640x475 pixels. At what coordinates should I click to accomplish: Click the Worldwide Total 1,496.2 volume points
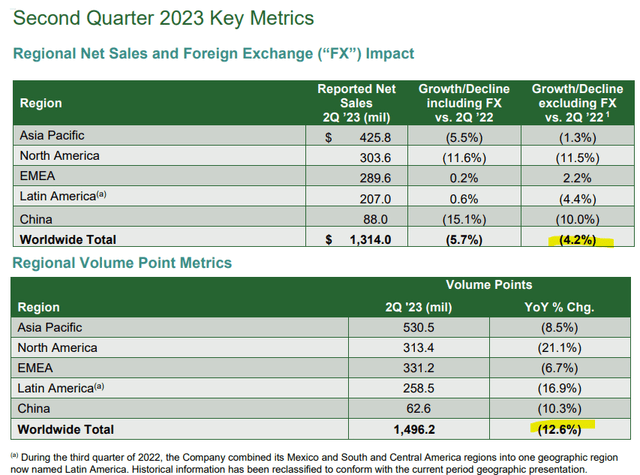click(x=414, y=429)
